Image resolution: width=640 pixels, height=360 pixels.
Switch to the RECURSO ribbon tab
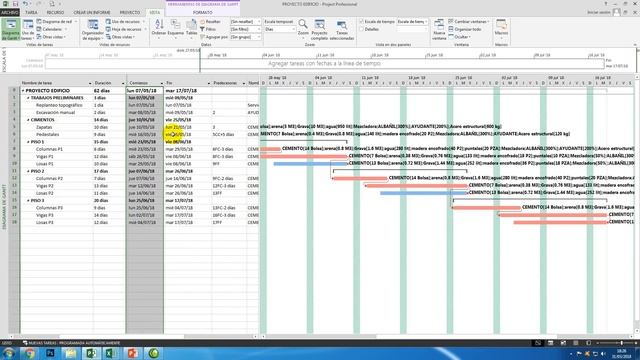tap(55, 12)
